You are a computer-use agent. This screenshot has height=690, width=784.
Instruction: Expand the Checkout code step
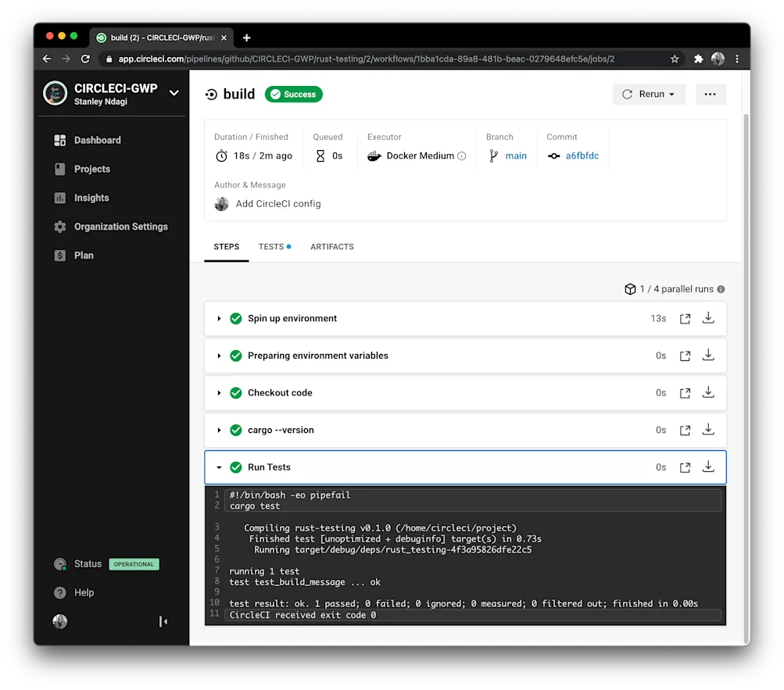point(219,393)
